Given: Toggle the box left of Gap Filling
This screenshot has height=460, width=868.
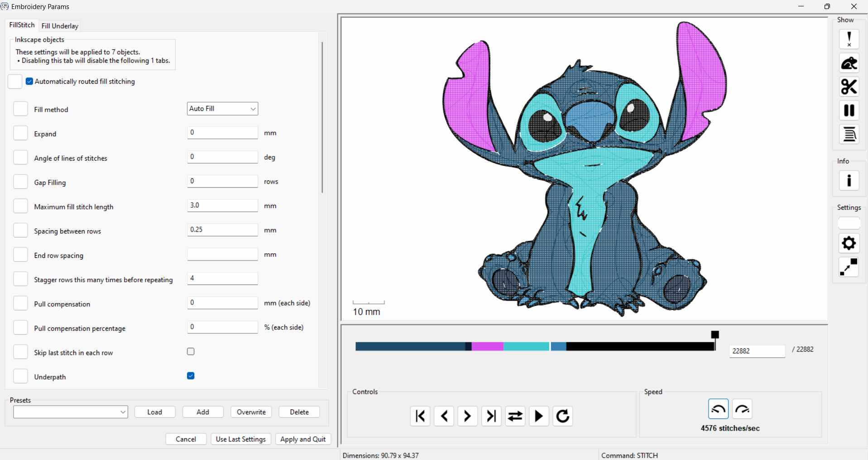Looking at the screenshot, I should [x=20, y=182].
